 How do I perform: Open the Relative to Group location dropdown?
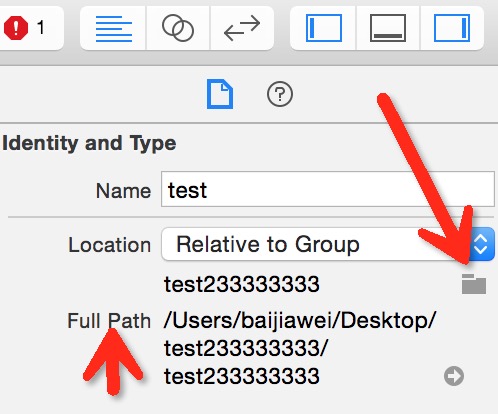coord(328,244)
